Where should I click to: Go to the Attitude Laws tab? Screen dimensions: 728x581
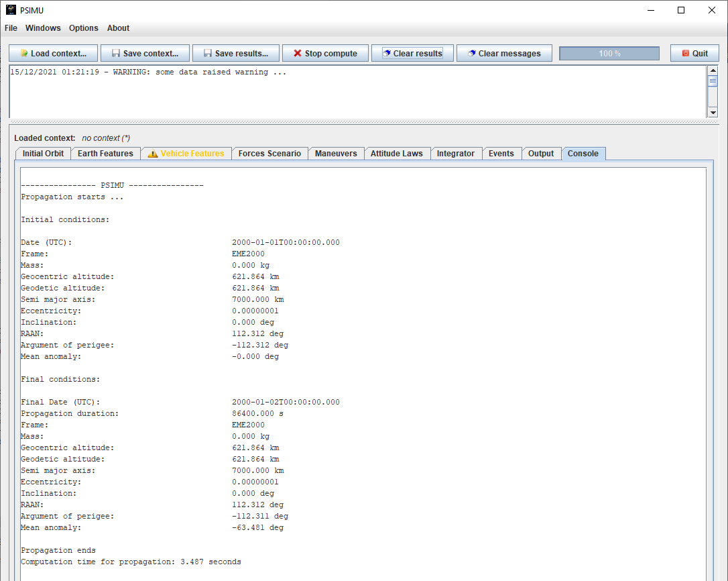click(x=397, y=154)
